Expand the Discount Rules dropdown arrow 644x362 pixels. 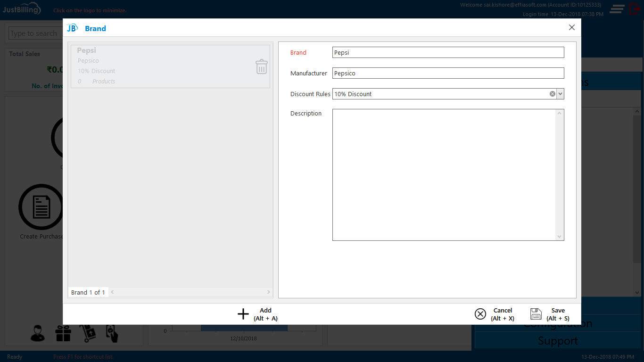[560, 94]
